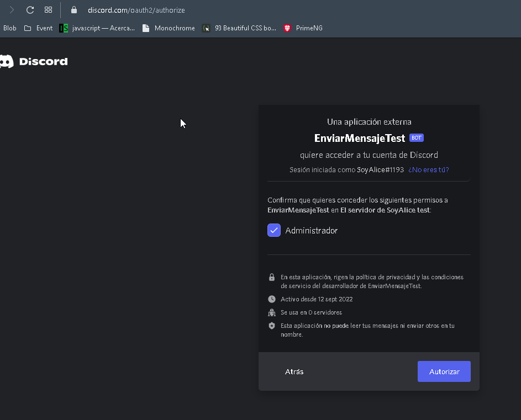This screenshot has height=420, width=521.
Task: Open the Blob bookmark
Action: [x=9, y=28]
